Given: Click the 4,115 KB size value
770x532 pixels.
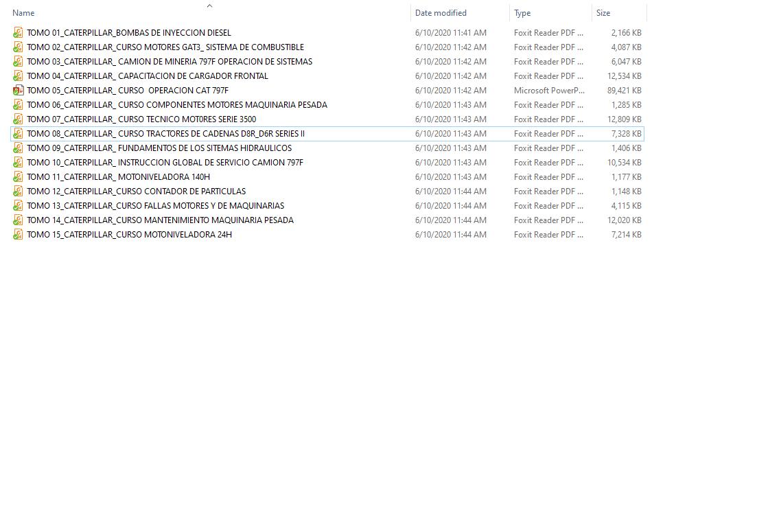Looking at the screenshot, I should tap(626, 206).
